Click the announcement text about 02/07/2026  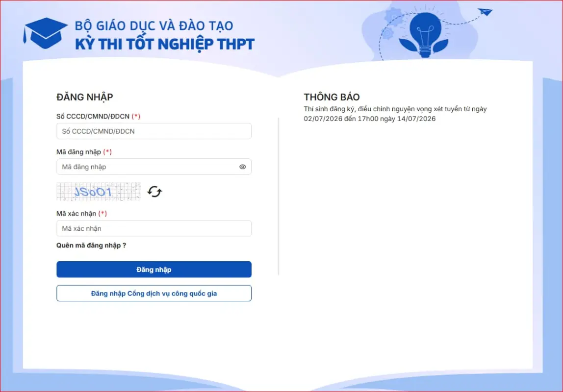click(x=395, y=114)
